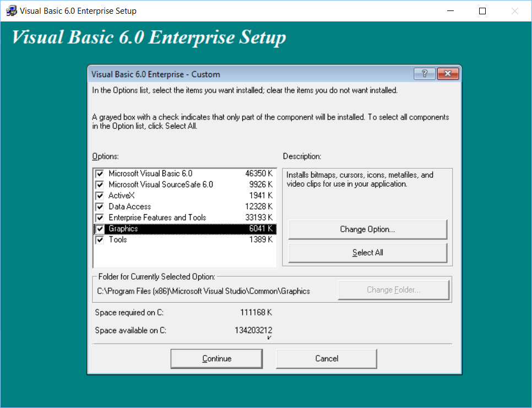Viewport: 532px width, 408px height.
Task: Select the Data Access option row
Action: (x=185, y=206)
